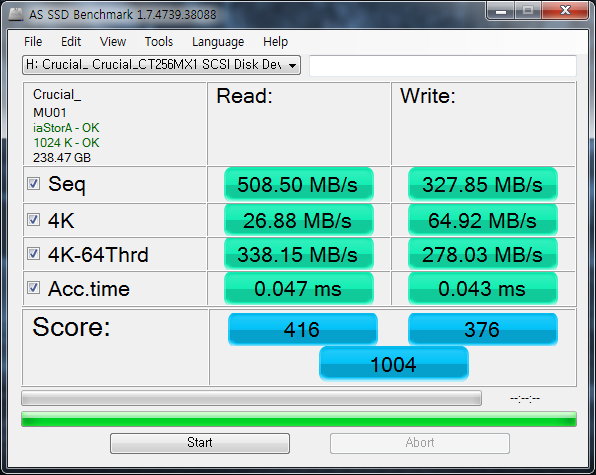596x475 pixels.
Task: Open the File menu
Action: (x=33, y=41)
